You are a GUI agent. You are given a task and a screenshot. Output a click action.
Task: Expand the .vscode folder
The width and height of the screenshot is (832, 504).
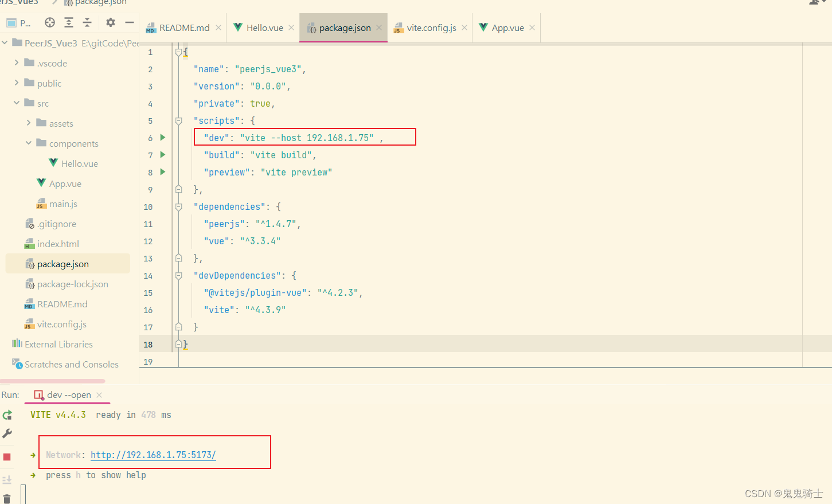coord(17,62)
